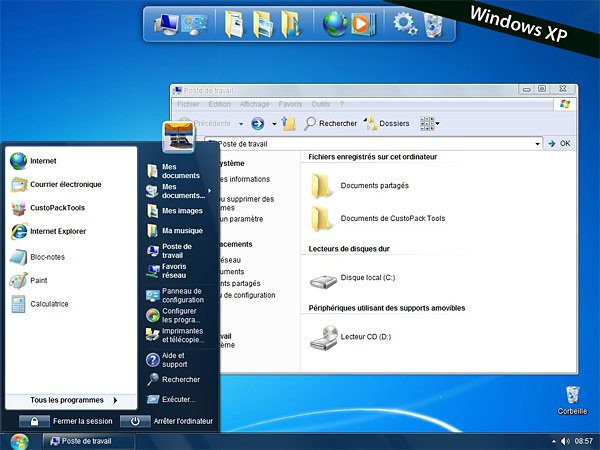
Task: Open Favoris réseau in start menu
Action: point(178,271)
